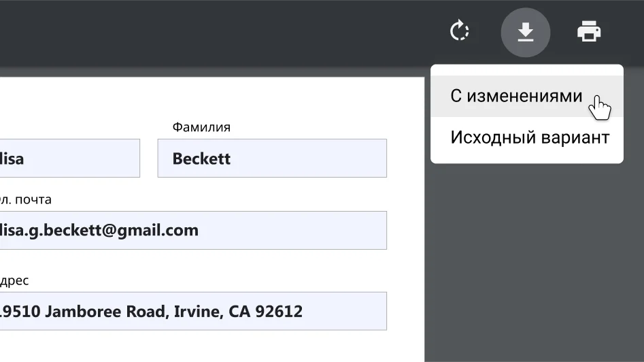Viewport: 644px width, 362px height.
Task: Click the "Фамилия" field label
Action: coord(201,127)
